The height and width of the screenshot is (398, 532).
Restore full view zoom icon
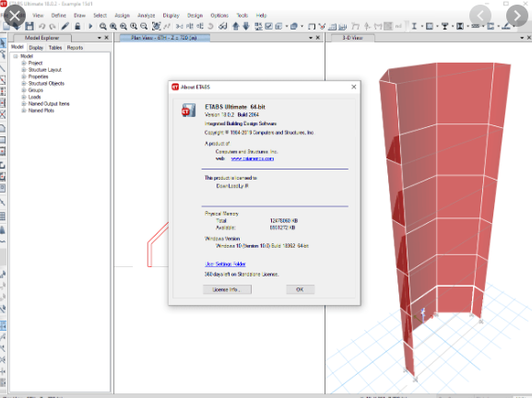(113, 26)
